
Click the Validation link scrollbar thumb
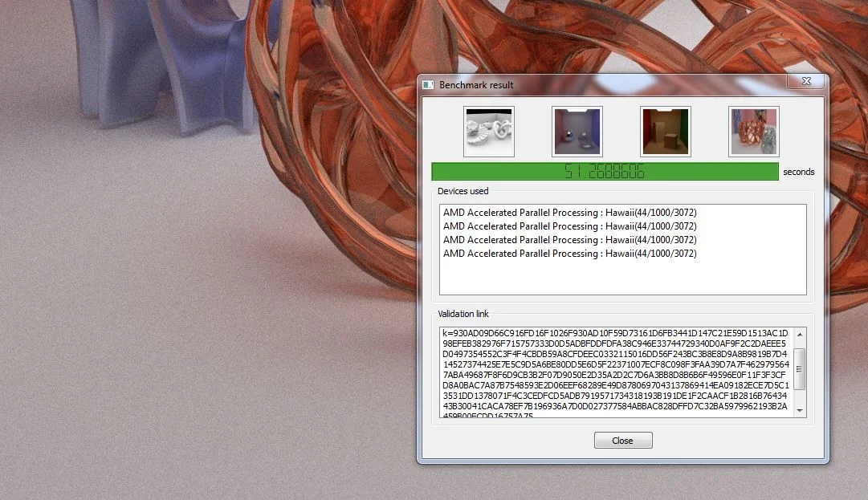(800, 369)
